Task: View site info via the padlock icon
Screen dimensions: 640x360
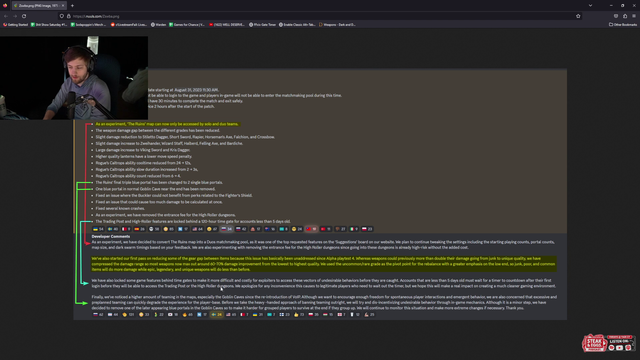Action: (69, 16)
